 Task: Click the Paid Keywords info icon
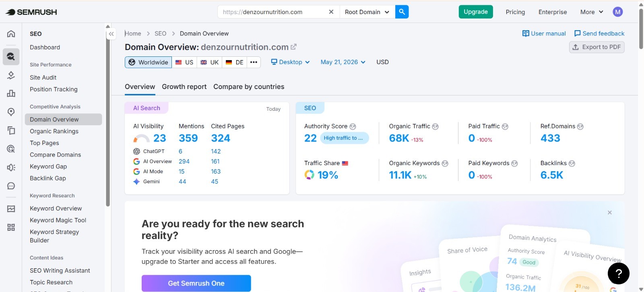tap(514, 164)
